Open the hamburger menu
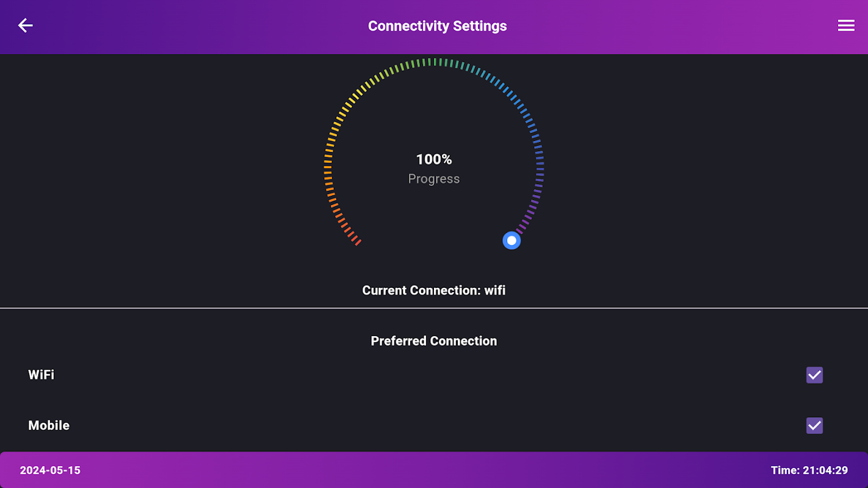This screenshot has height=488, width=868. click(845, 26)
